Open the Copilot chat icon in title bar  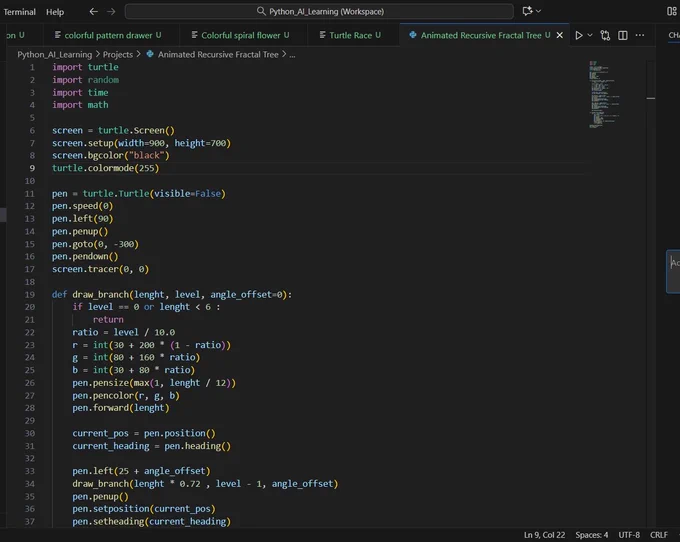coord(527,11)
